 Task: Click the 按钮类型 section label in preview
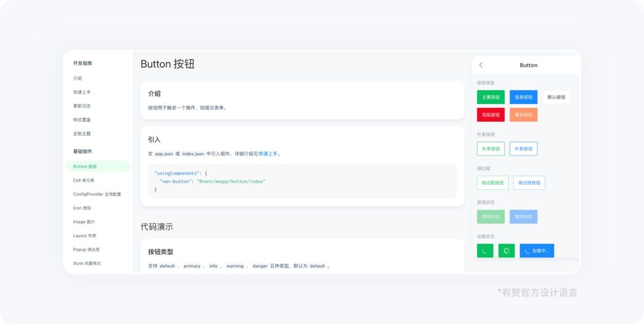point(486,83)
